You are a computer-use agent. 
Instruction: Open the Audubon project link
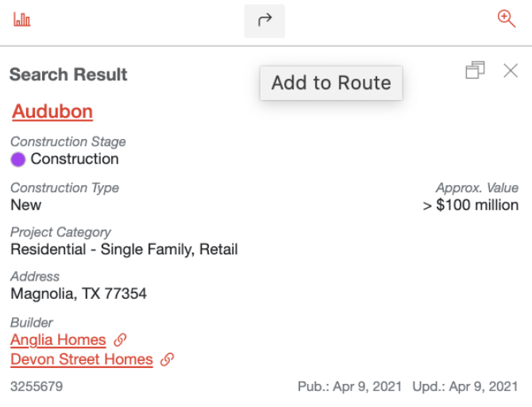(52, 111)
